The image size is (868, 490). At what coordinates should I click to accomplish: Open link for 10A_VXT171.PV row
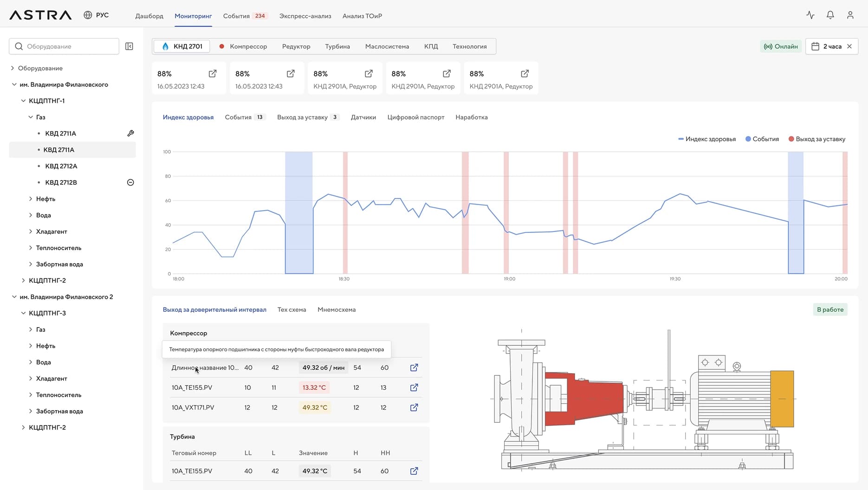click(414, 407)
